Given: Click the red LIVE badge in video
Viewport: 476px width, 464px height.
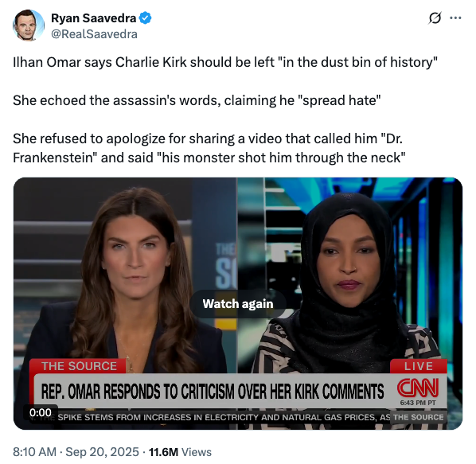Looking at the screenshot, I should click(419, 366).
